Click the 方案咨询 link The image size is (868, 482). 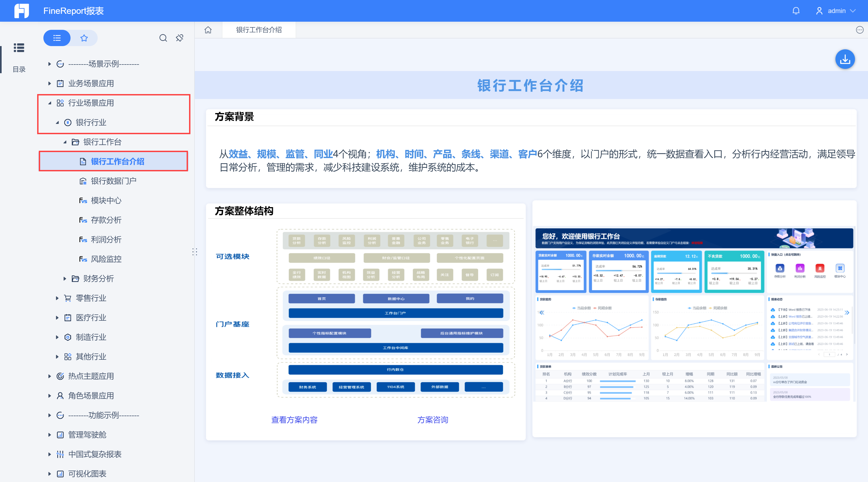(433, 420)
